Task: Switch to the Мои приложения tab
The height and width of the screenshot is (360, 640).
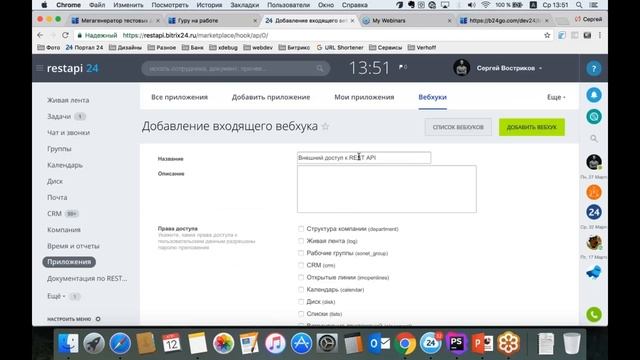Action: pos(364,97)
